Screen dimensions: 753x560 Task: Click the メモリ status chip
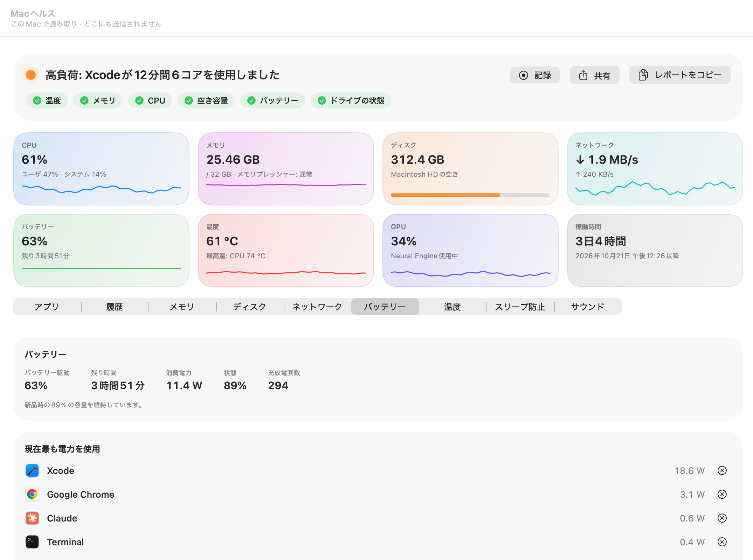[x=98, y=101]
